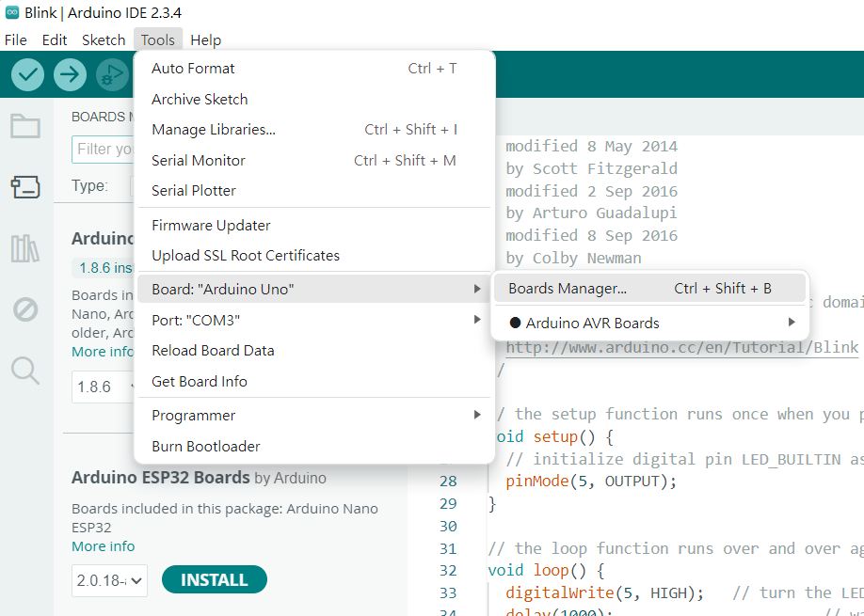Start debugging with the debug toolbar icon
This screenshot has width=864, height=616.
coord(113,74)
